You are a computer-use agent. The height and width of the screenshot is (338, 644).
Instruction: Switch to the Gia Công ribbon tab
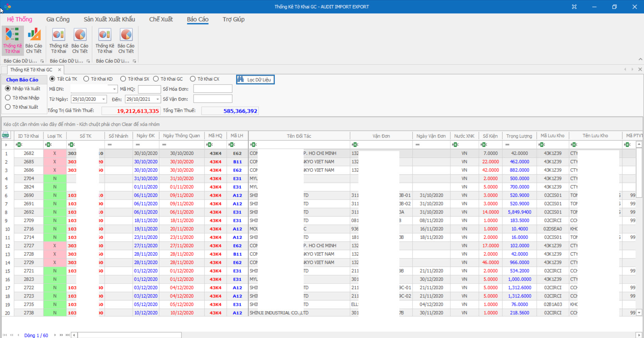[58, 19]
